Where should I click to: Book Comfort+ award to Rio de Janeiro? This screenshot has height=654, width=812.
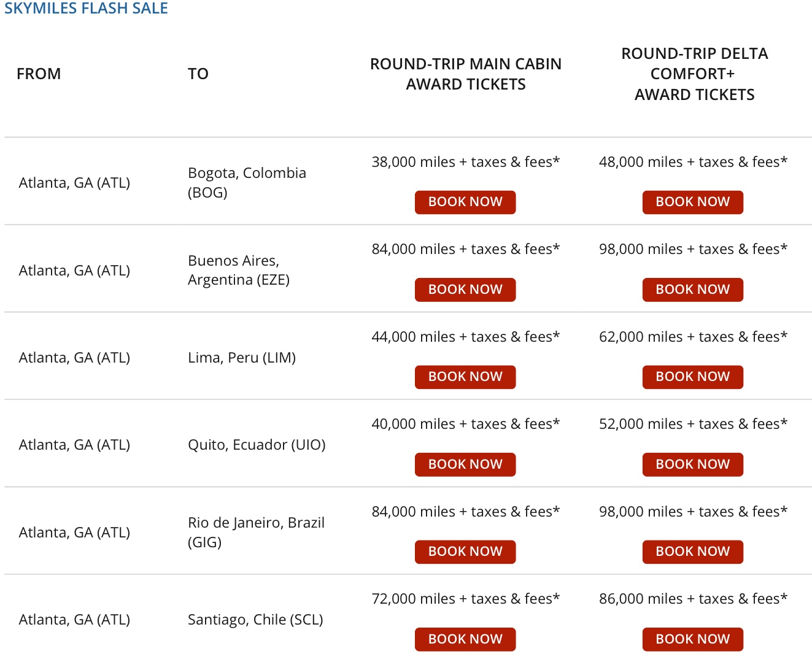pyautogui.click(x=692, y=552)
